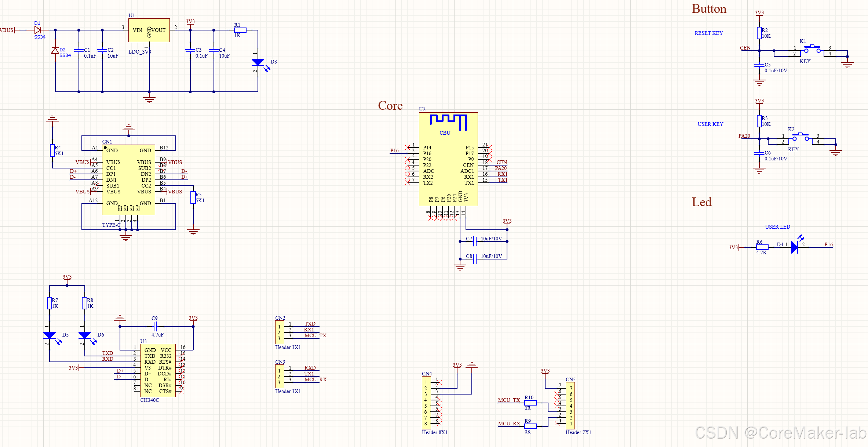Click the CH340C U3 chip body
This screenshot has width=868, height=447.
point(158,370)
